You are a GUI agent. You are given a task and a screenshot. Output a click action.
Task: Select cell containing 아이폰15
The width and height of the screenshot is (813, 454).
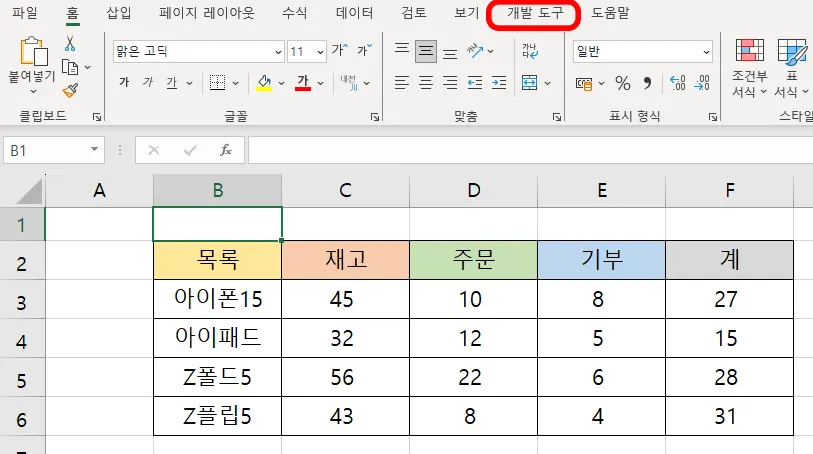click(217, 299)
